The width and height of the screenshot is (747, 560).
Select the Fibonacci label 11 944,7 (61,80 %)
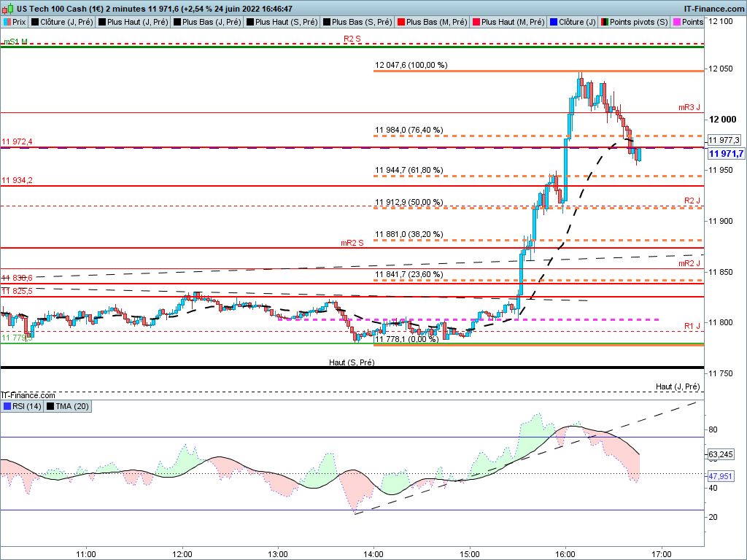tap(409, 170)
